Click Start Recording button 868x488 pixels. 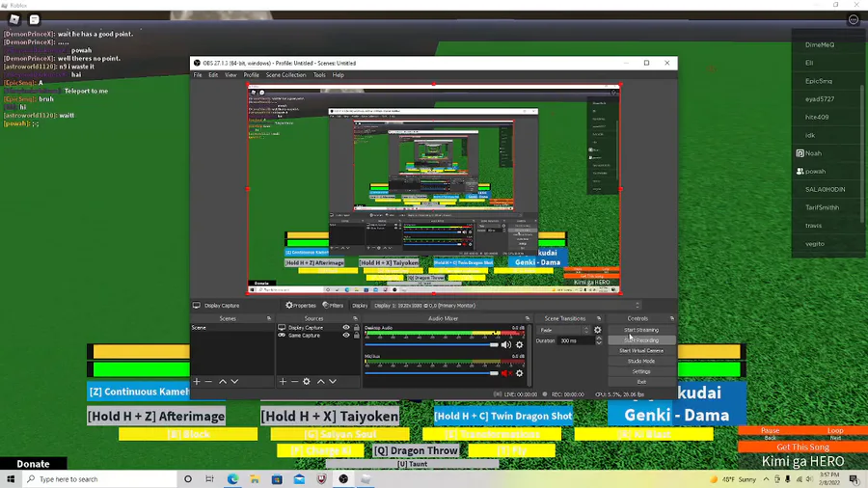coord(641,340)
